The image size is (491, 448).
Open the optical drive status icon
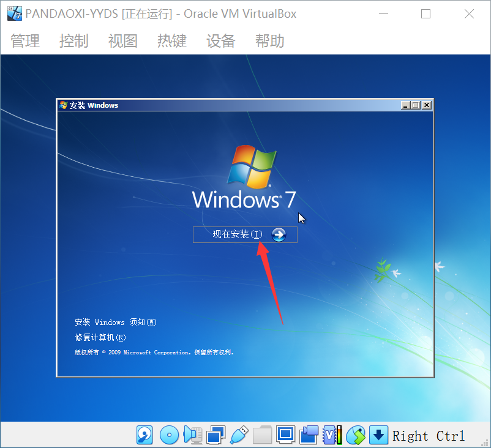pyautogui.click(x=169, y=435)
